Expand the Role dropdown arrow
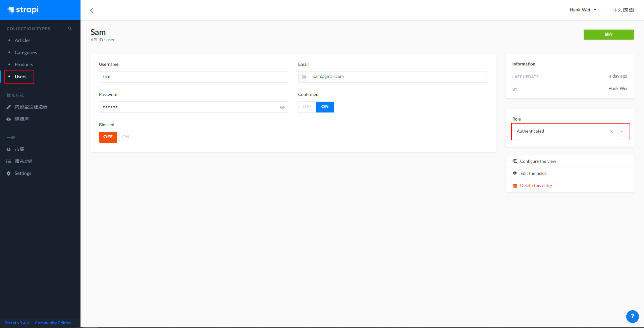 pyautogui.click(x=622, y=132)
